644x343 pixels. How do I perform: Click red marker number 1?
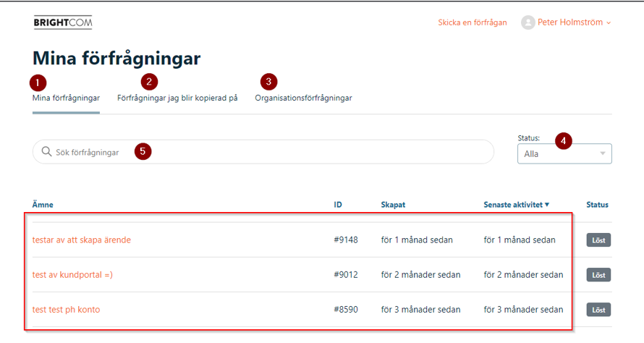(39, 82)
